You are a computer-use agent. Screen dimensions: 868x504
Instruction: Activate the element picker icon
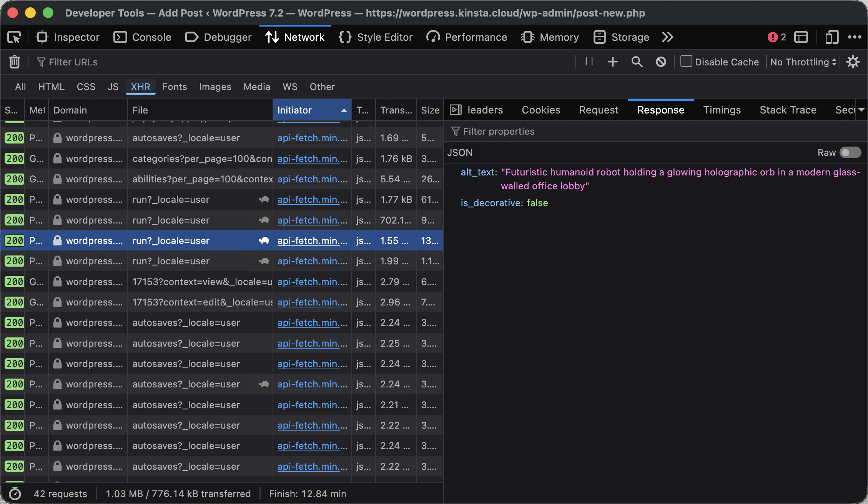[14, 37]
